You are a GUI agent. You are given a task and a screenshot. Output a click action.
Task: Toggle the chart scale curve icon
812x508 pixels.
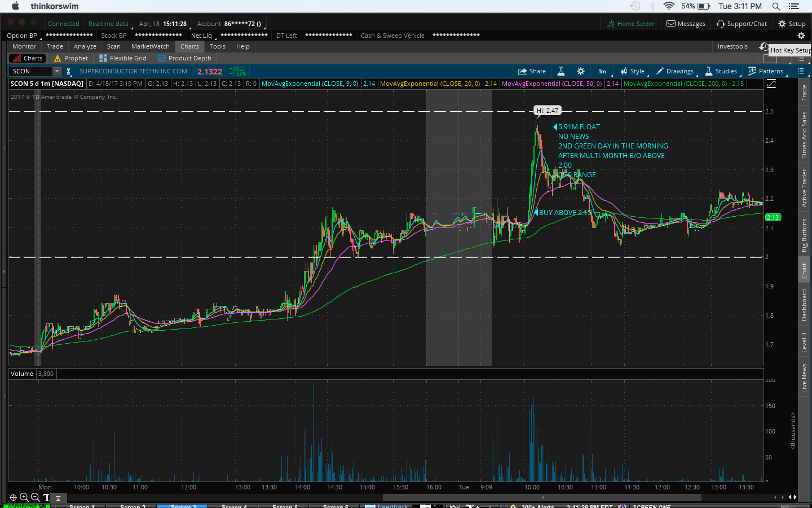[771, 84]
